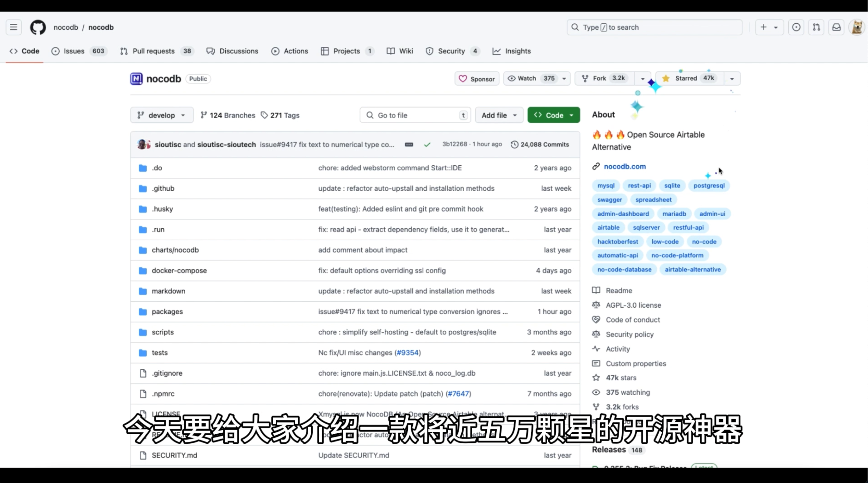The width and height of the screenshot is (868, 483).
Task: Switch to the Insights tab
Action: pyautogui.click(x=512, y=51)
